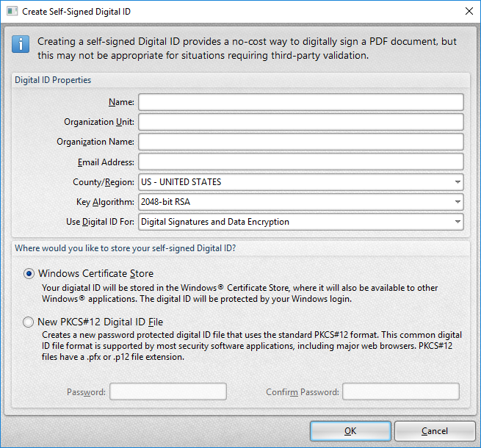Open the County/Region dropdown

(300, 182)
